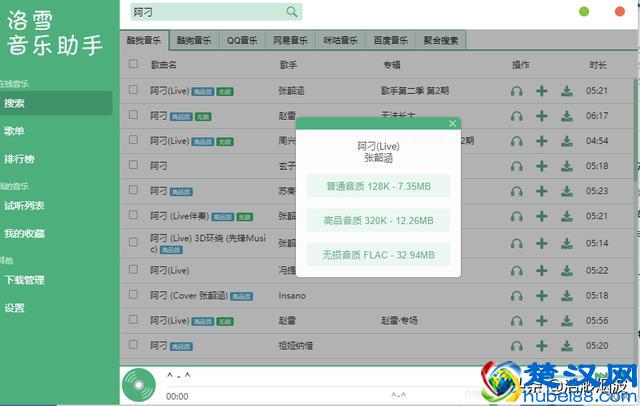Check the 阿刁 赵雷 06:17 row

(x=133, y=115)
